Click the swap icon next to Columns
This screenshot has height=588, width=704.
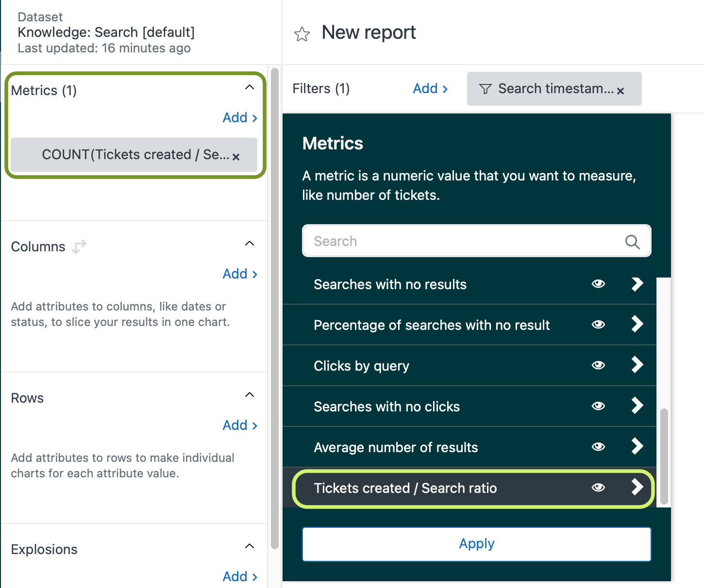click(x=79, y=246)
